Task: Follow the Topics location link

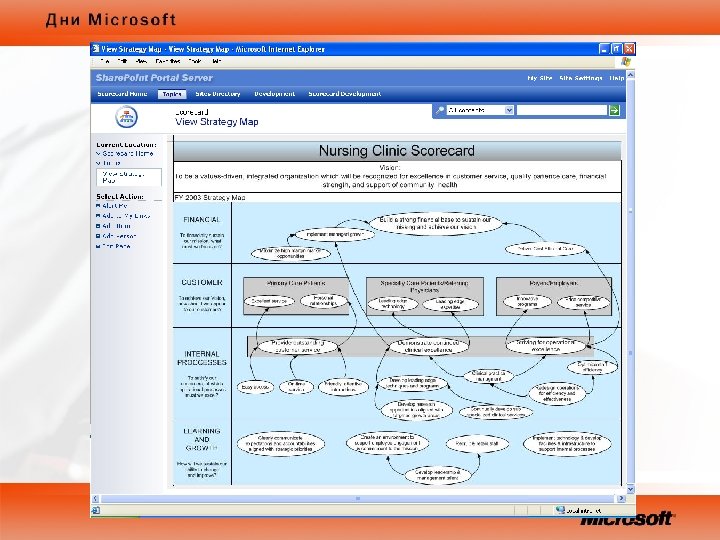Action: (x=112, y=163)
